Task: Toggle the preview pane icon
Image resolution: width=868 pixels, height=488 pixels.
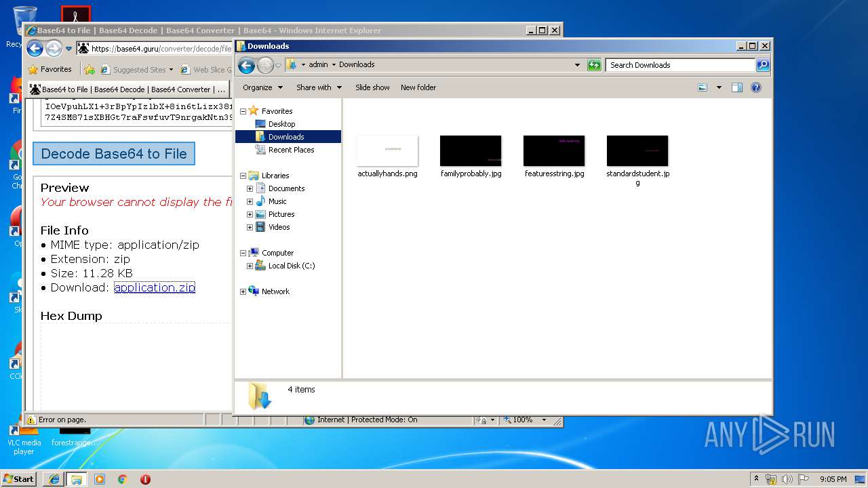Action: pos(737,87)
